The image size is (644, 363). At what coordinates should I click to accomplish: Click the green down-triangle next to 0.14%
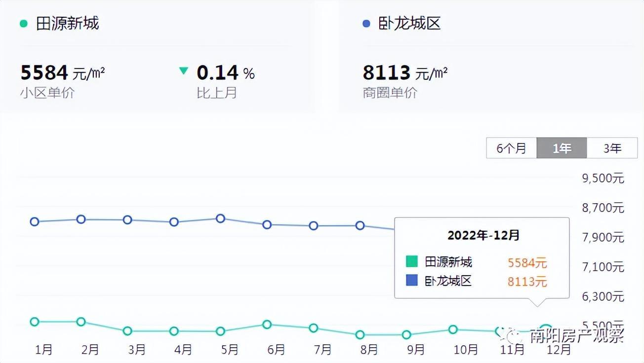(x=184, y=71)
